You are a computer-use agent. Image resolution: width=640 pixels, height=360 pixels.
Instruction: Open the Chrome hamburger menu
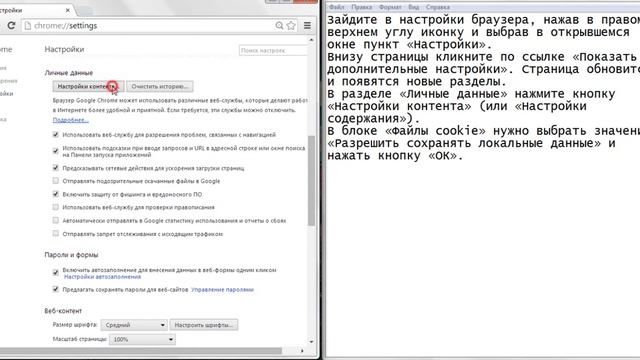tap(307, 26)
